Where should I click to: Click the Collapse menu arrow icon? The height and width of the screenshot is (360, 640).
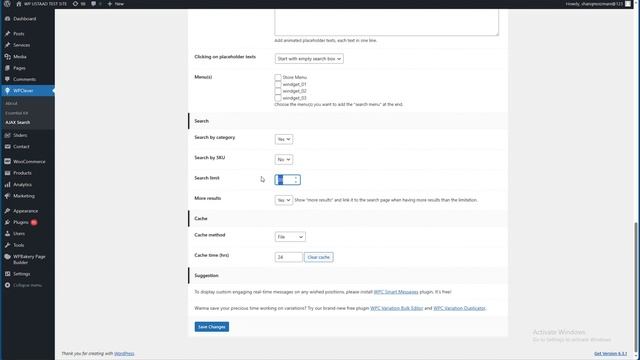[7, 285]
